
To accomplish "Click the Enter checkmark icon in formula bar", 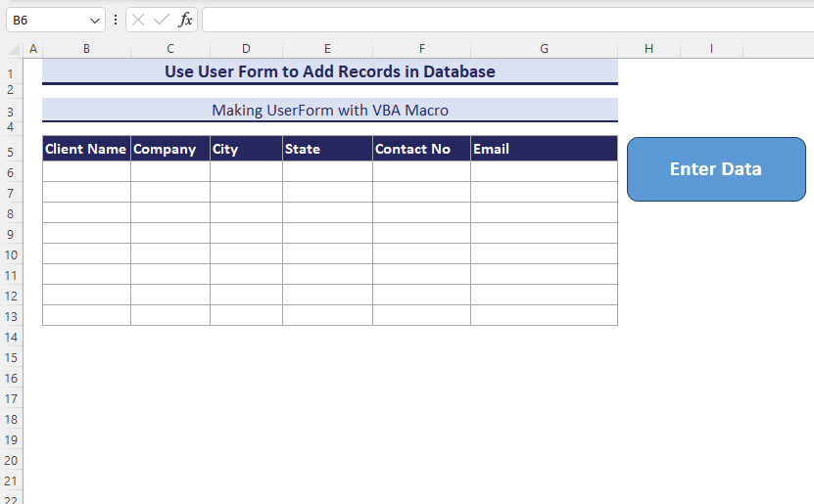I will pyautogui.click(x=162, y=20).
